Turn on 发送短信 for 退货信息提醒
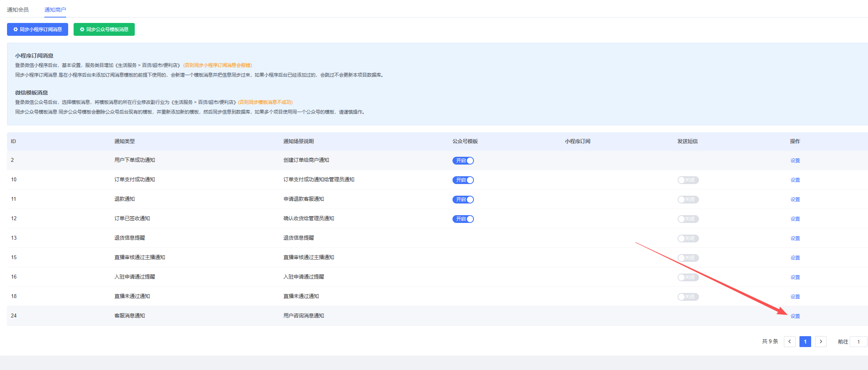This screenshot has width=868, height=370. pyautogui.click(x=688, y=238)
